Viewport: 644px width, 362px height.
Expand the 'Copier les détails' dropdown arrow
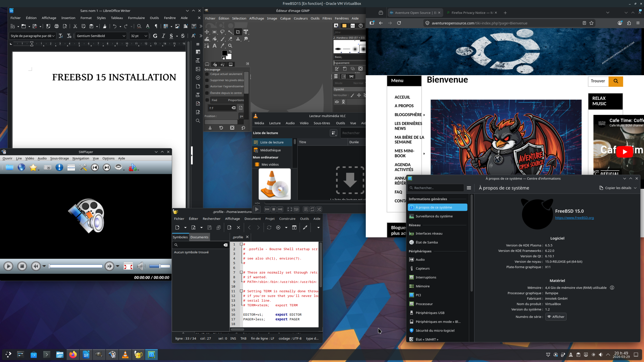click(x=635, y=188)
